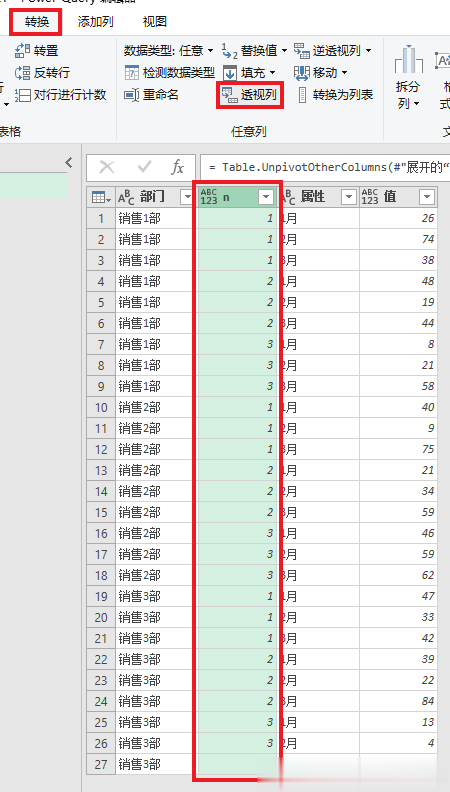The width and height of the screenshot is (450, 792).
Task: Click the 转换为列表 button
Action: coord(335,94)
